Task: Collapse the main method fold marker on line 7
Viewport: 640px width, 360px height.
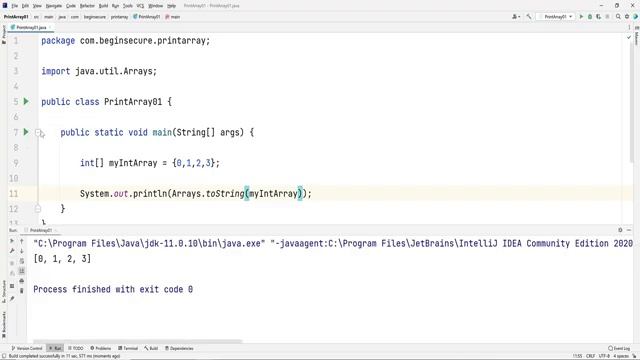Action: point(38,132)
